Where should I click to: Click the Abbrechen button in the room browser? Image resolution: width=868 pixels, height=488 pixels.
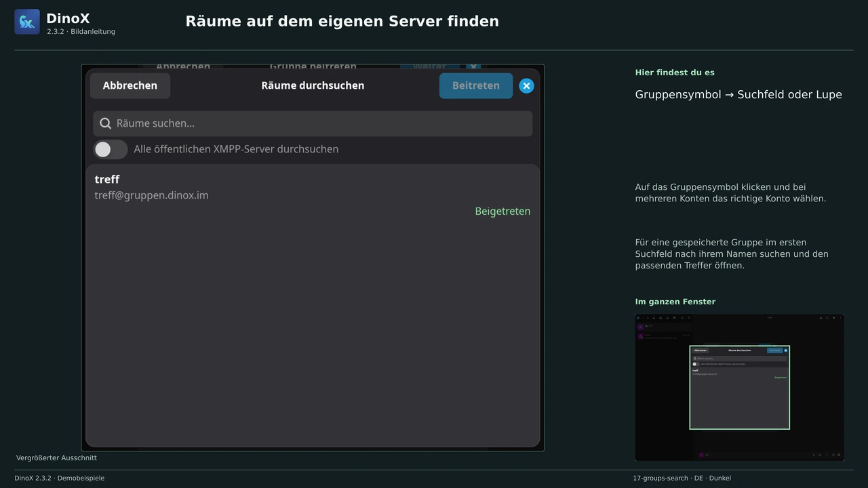(130, 85)
